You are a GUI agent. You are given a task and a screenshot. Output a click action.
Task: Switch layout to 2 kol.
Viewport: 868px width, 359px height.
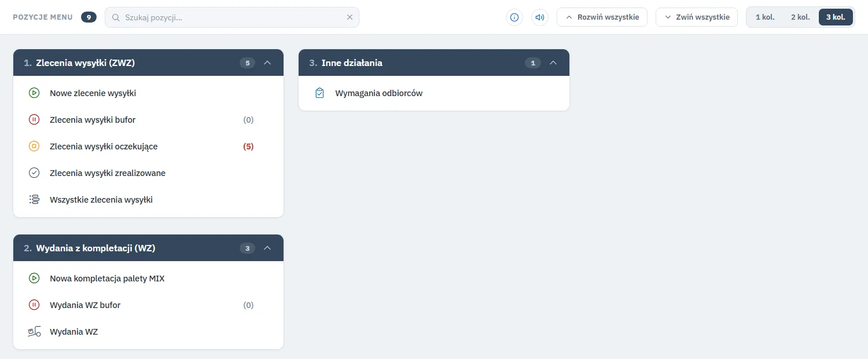(800, 17)
